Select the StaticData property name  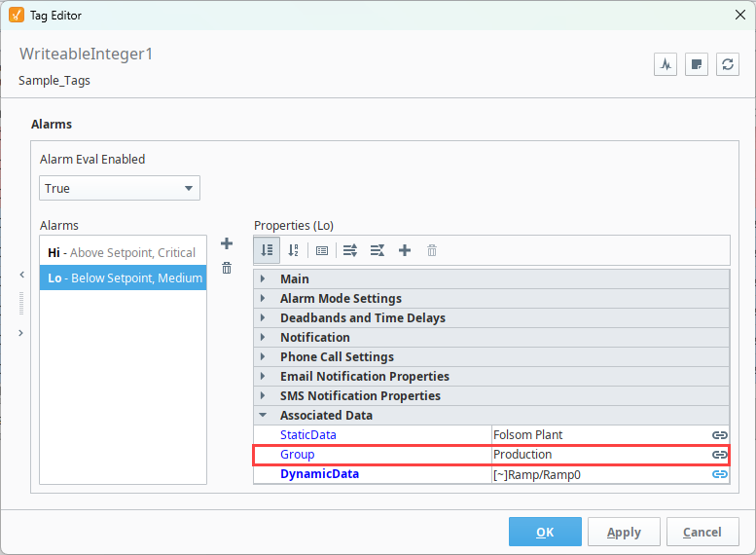pos(308,435)
